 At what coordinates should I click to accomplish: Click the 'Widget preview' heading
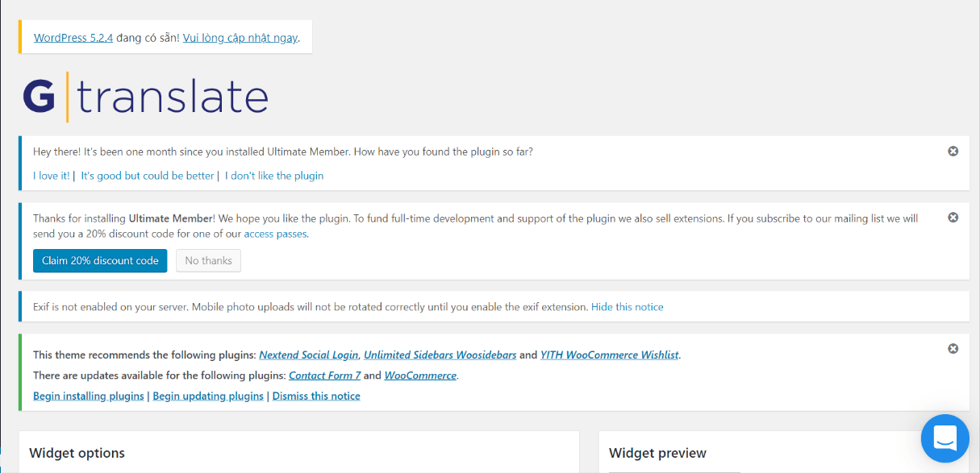pyautogui.click(x=657, y=453)
